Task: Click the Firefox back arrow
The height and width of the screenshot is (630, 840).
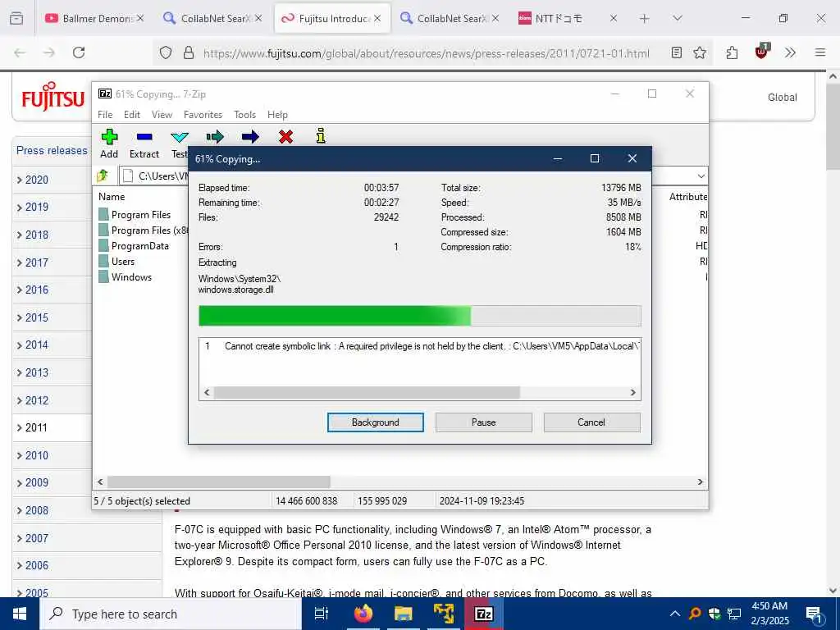Action: [x=20, y=52]
